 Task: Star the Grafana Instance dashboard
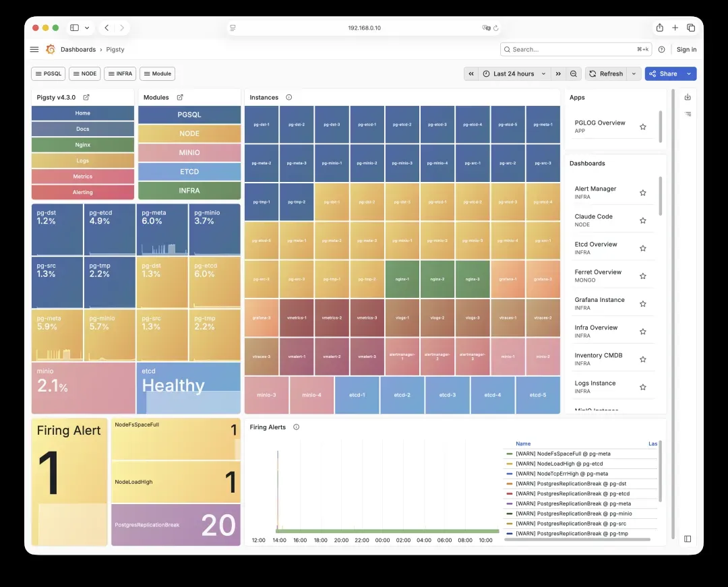pos(643,304)
